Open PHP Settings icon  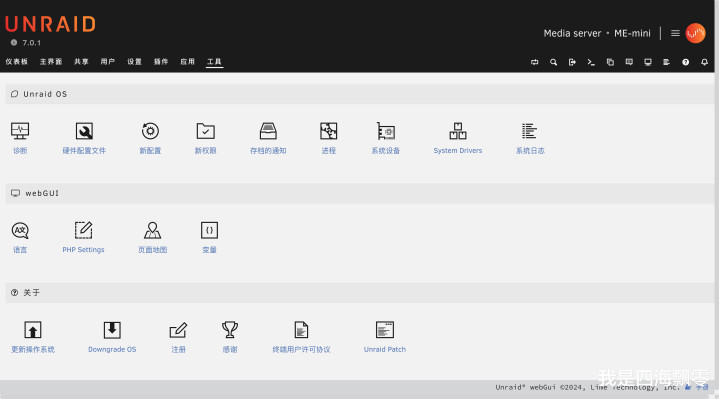pos(83,230)
